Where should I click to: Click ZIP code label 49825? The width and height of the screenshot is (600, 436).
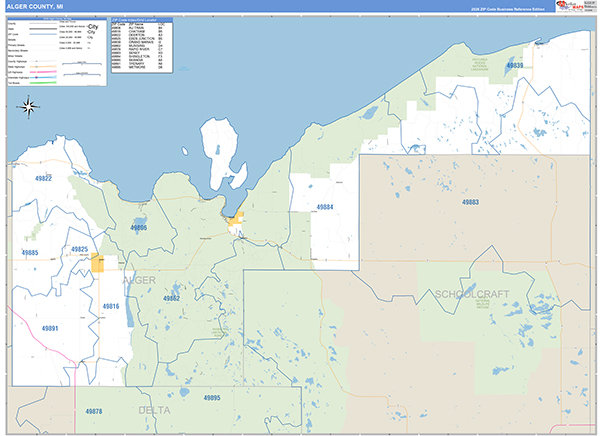pos(80,249)
